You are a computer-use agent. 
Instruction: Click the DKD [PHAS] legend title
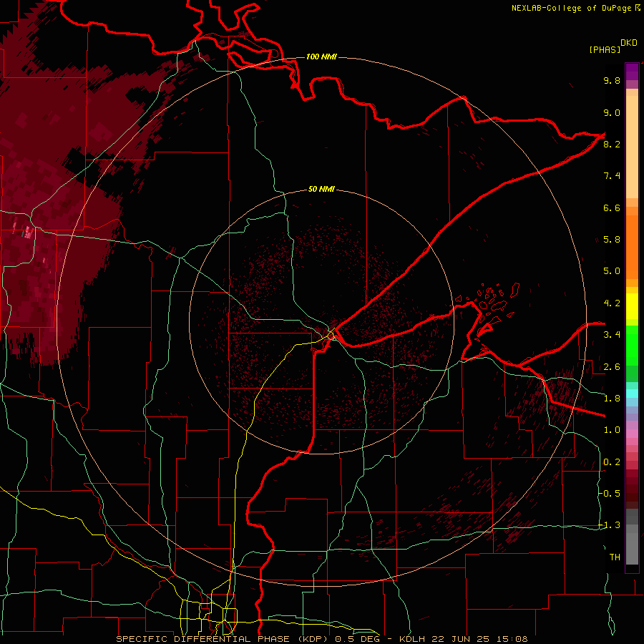coord(613,47)
